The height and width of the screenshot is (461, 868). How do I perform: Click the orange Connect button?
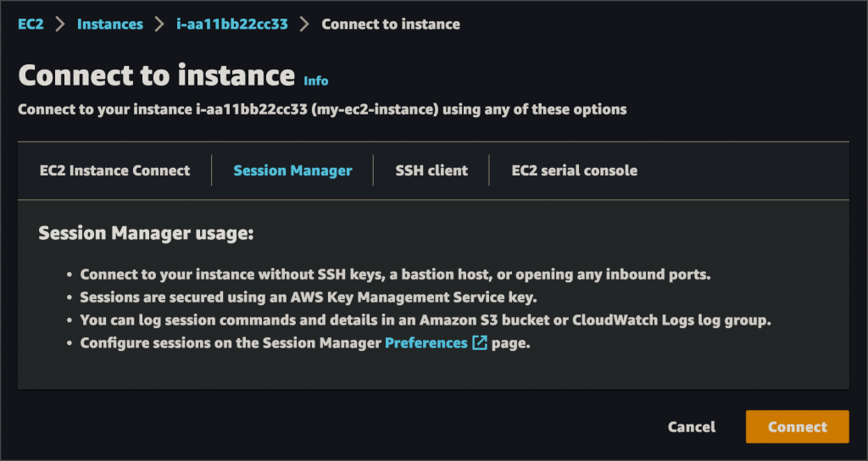pos(797,427)
